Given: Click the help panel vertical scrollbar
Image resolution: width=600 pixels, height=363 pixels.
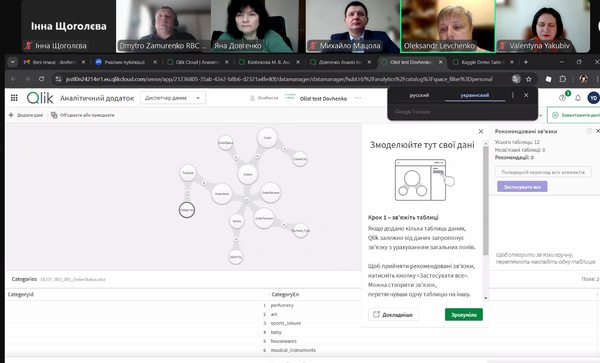Looking at the screenshot, I should point(486,200).
